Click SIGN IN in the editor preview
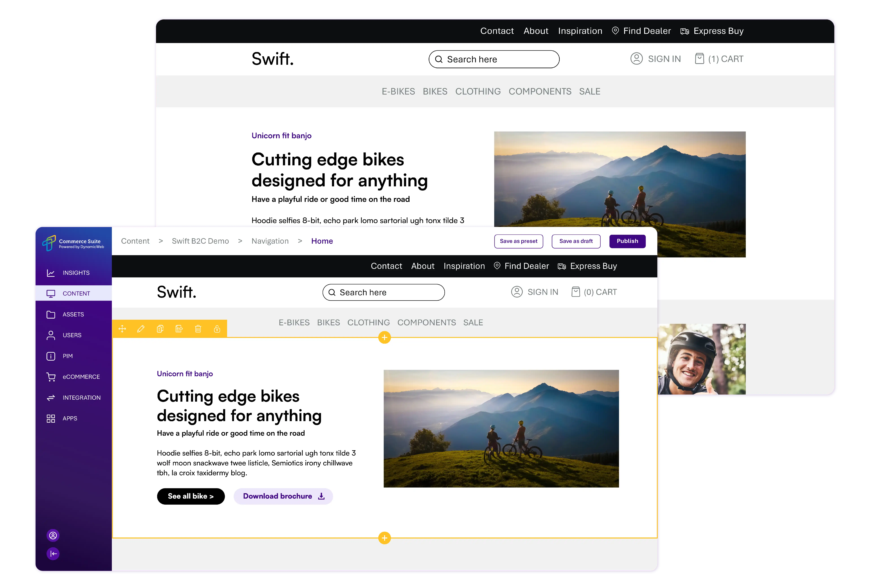 (x=535, y=292)
